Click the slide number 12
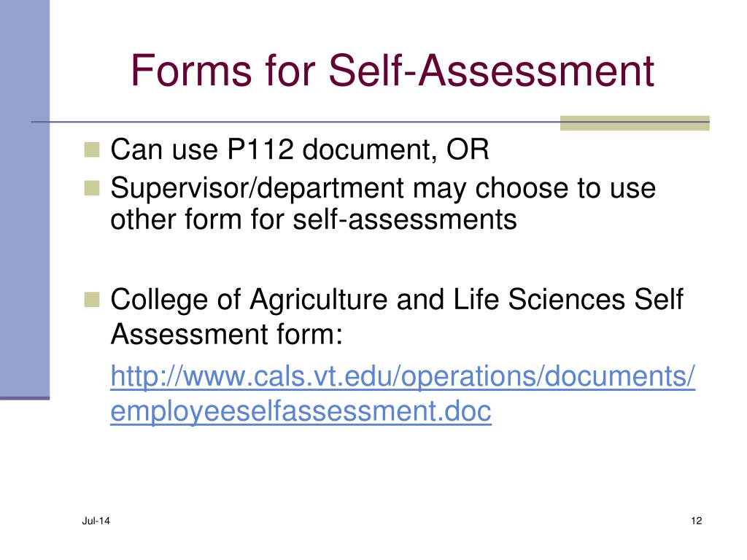This screenshot has width=747, height=560. [696, 521]
